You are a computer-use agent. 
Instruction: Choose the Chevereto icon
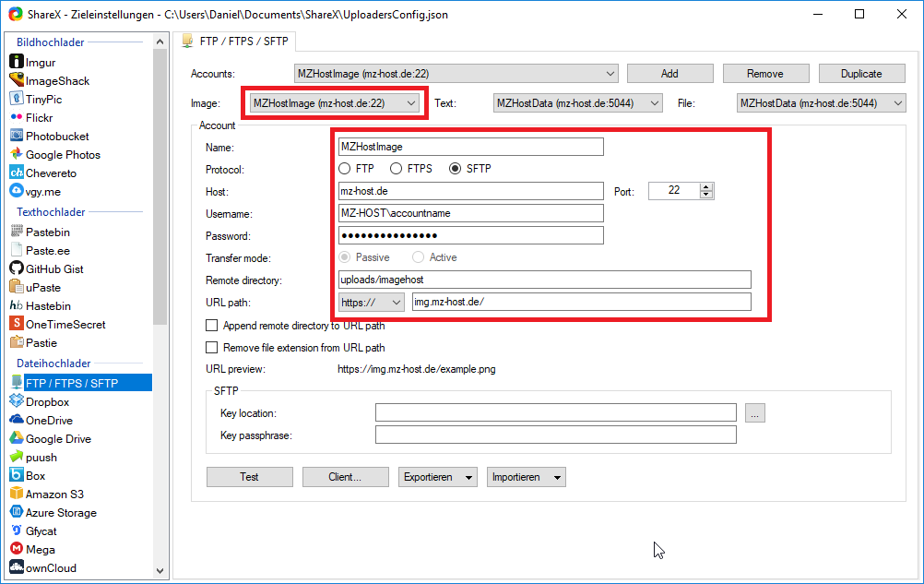17,173
